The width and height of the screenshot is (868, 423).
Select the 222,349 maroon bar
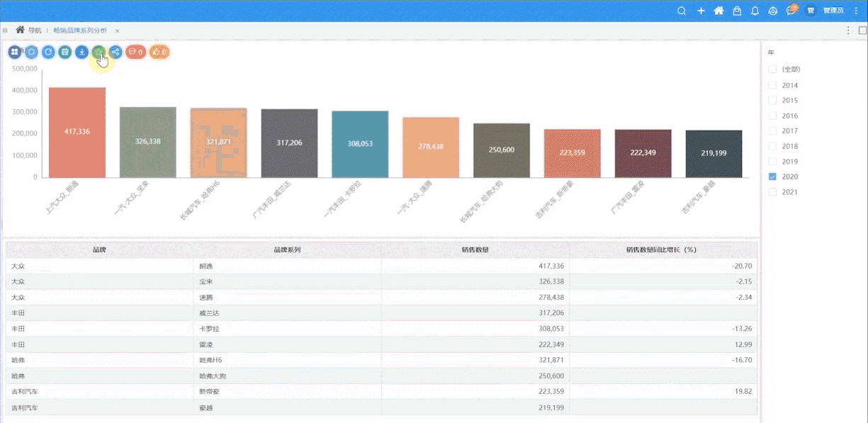(643, 154)
